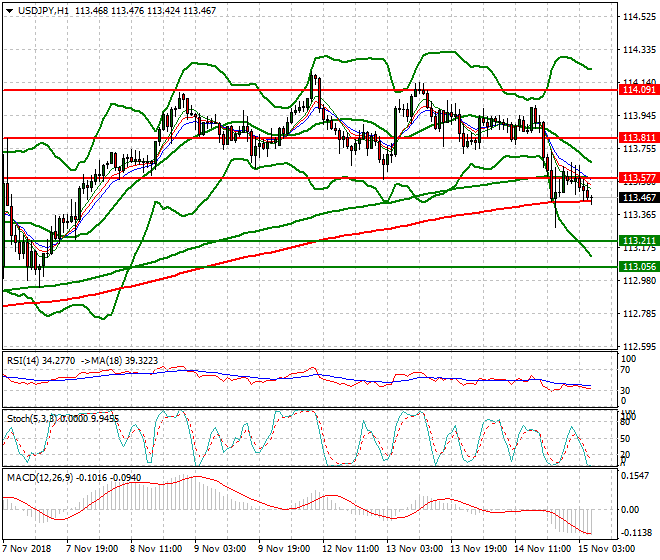Select the RSI(14) indicator label
660x560 pixels.
pyautogui.click(x=23, y=361)
